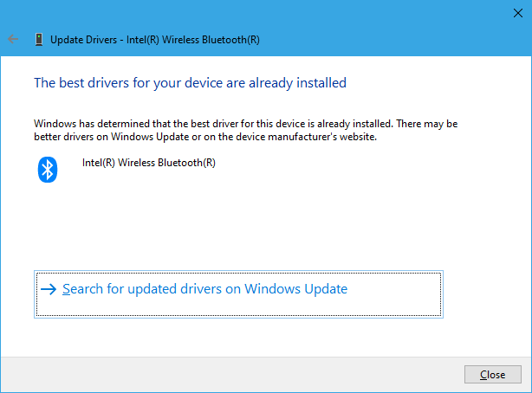Click the blue Bluetooth logo icon
The height and width of the screenshot is (393, 532).
[48, 170]
